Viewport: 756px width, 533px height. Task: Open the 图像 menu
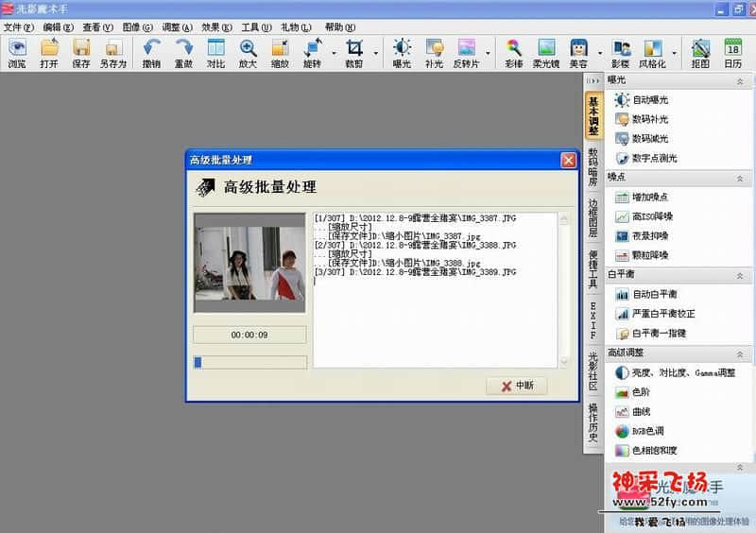pos(137,27)
